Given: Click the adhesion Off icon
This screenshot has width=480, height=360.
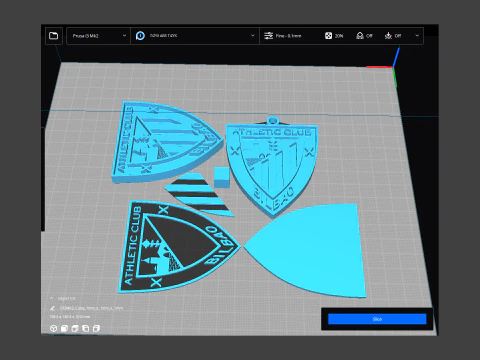Looking at the screenshot, I should (x=388, y=36).
